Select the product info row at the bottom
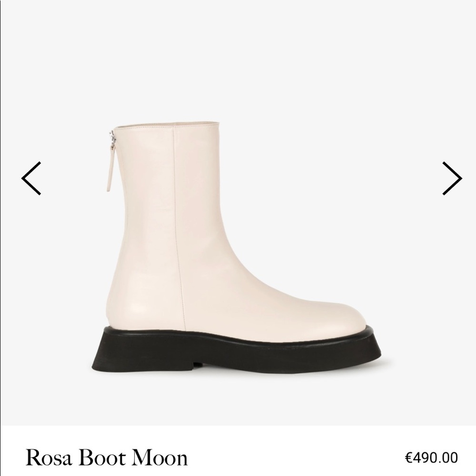This screenshot has height=476, width=476. pos(238,457)
